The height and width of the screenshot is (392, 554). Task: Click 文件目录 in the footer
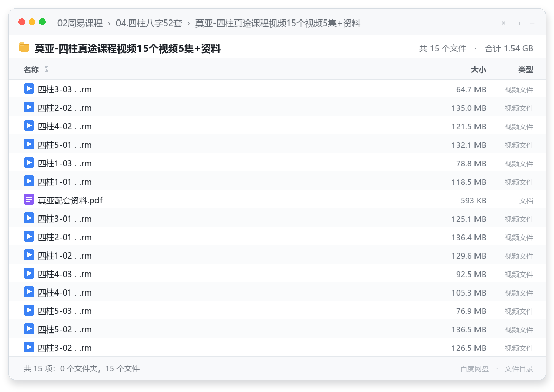pos(519,369)
